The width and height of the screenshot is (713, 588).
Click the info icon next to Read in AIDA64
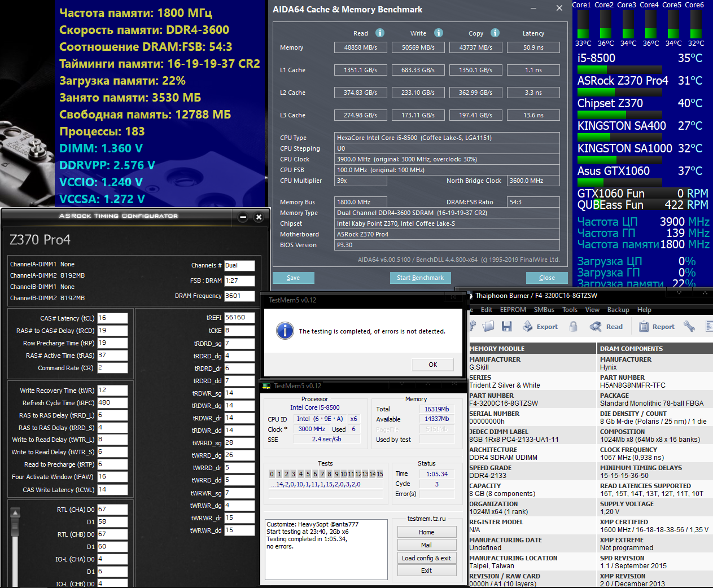click(380, 33)
